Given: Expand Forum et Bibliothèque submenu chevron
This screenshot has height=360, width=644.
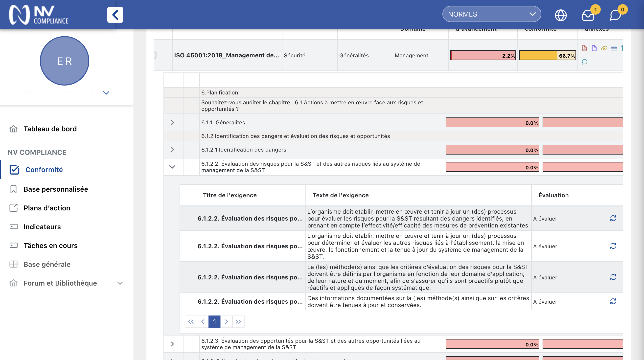Looking at the screenshot, I should 120,283.
